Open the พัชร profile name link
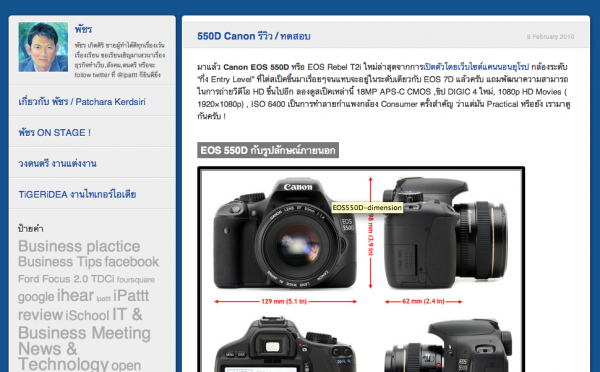The height and width of the screenshot is (372, 600). pyautogui.click(x=83, y=29)
